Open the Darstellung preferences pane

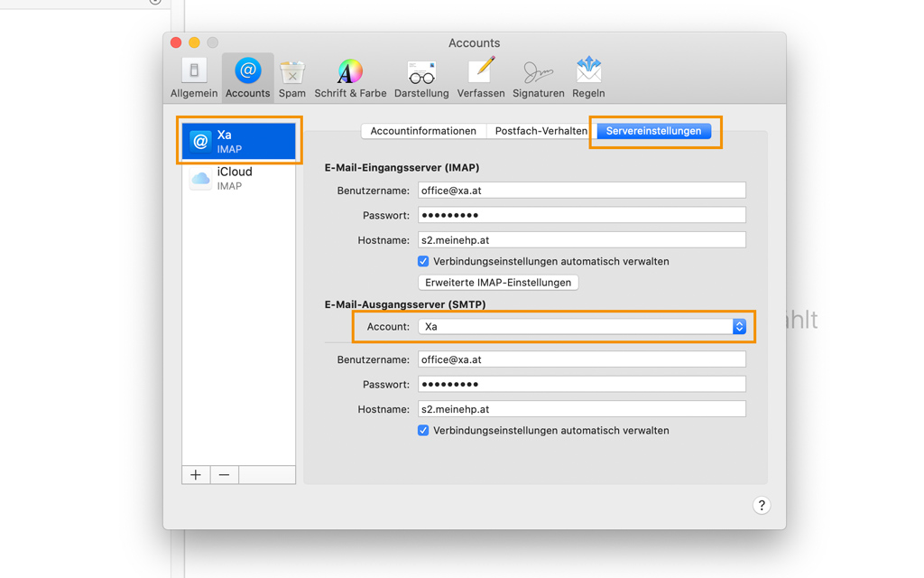[421, 78]
